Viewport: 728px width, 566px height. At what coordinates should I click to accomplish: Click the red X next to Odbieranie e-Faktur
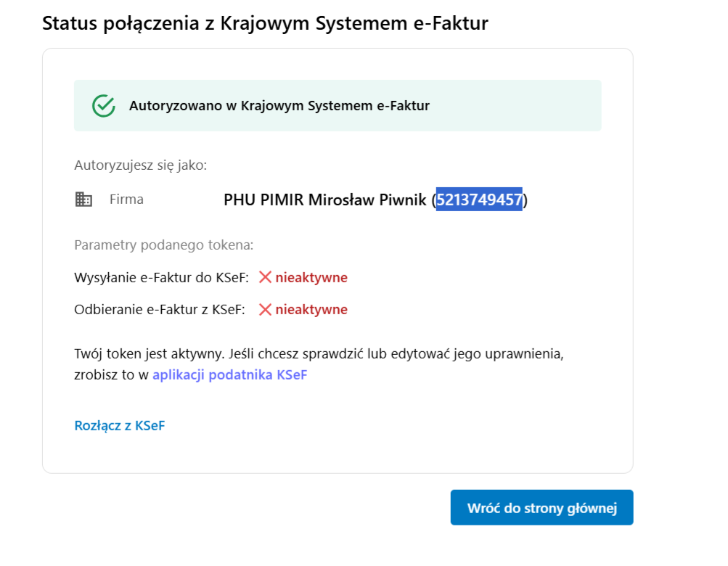(x=265, y=310)
